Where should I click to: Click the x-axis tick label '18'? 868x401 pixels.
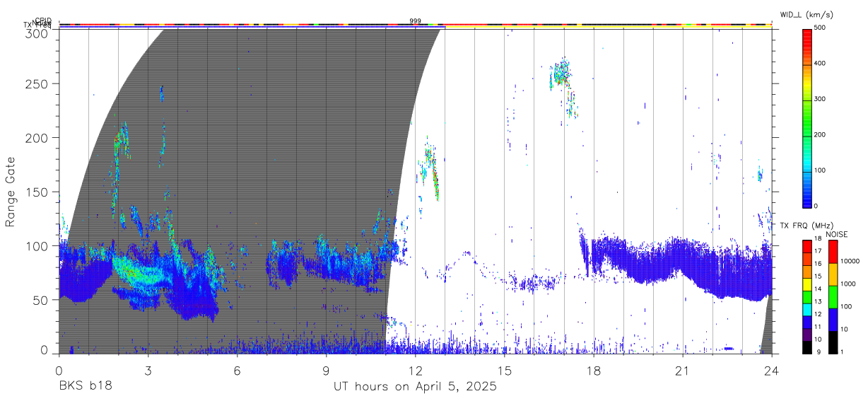click(x=593, y=371)
